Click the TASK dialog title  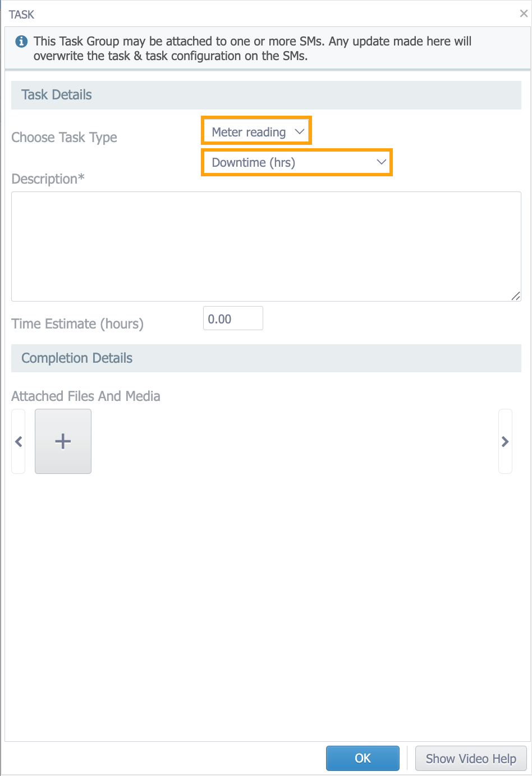[x=22, y=15]
